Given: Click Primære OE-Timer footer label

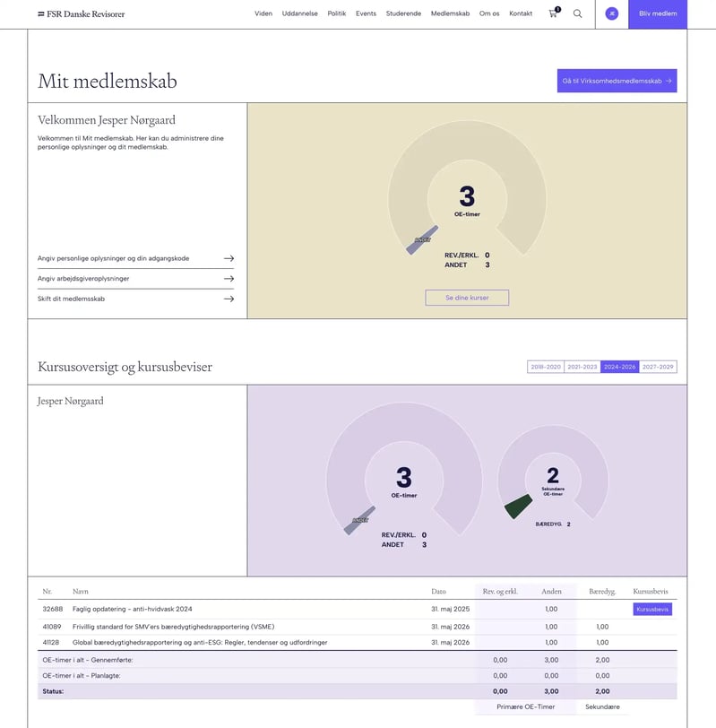Looking at the screenshot, I should pyautogui.click(x=526, y=706).
